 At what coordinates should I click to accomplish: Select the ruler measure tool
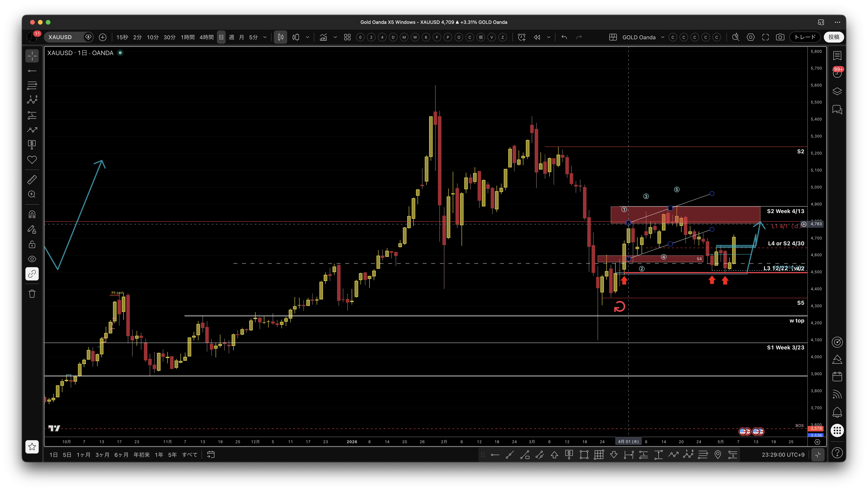(32, 179)
